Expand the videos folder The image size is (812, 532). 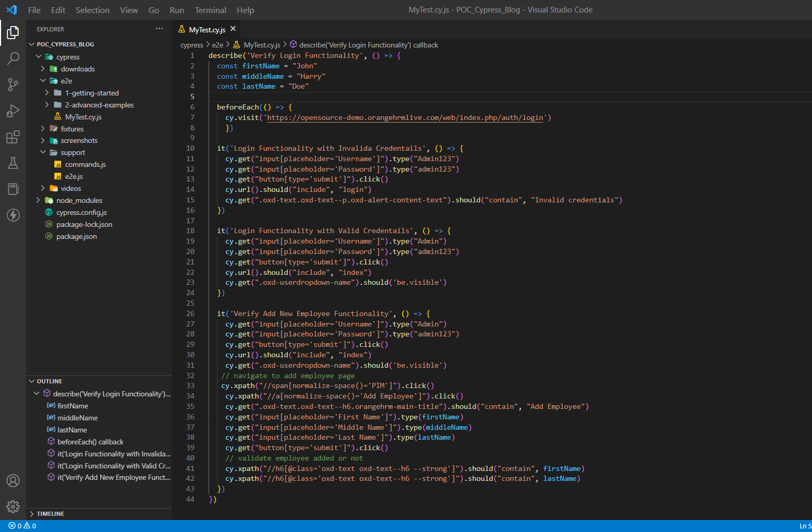tap(43, 188)
